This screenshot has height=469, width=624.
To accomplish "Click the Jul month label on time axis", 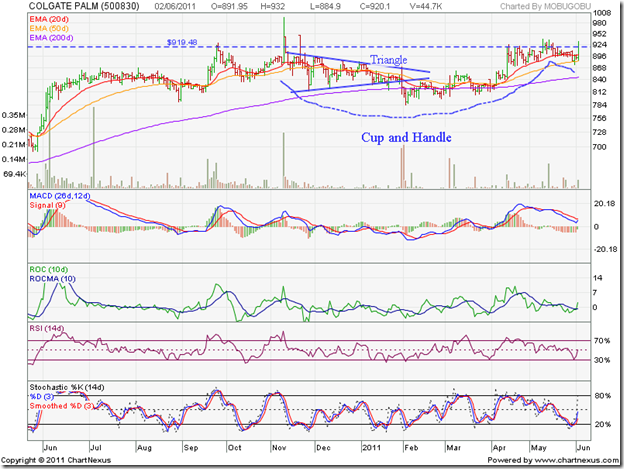I will click(96, 448).
